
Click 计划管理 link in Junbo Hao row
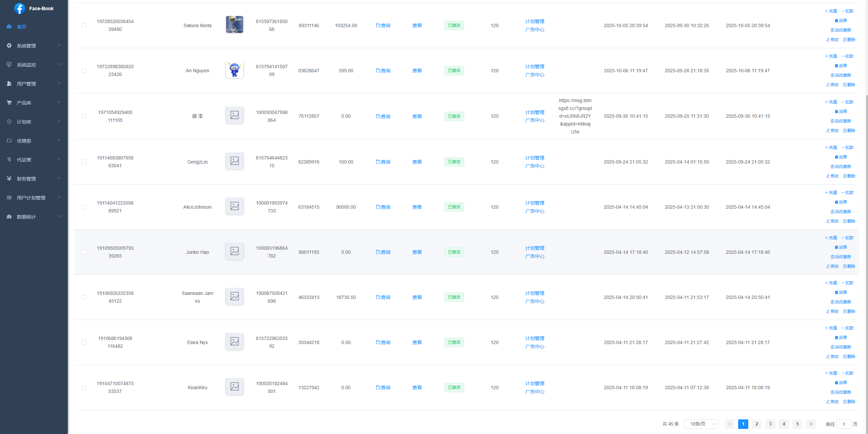point(534,248)
